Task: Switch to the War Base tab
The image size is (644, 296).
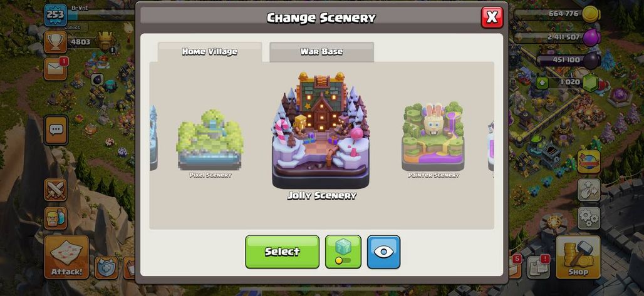Action: point(321,52)
